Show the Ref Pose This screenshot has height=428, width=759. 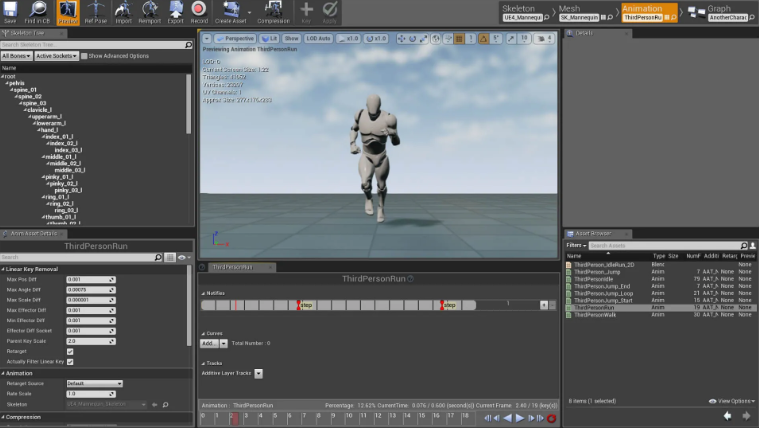coord(95,12)
